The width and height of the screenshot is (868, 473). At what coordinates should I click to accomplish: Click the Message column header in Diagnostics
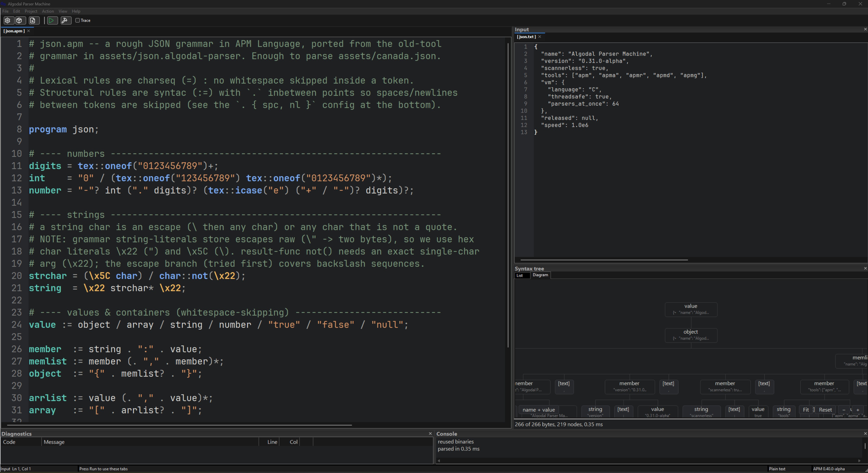pos(150,442)
